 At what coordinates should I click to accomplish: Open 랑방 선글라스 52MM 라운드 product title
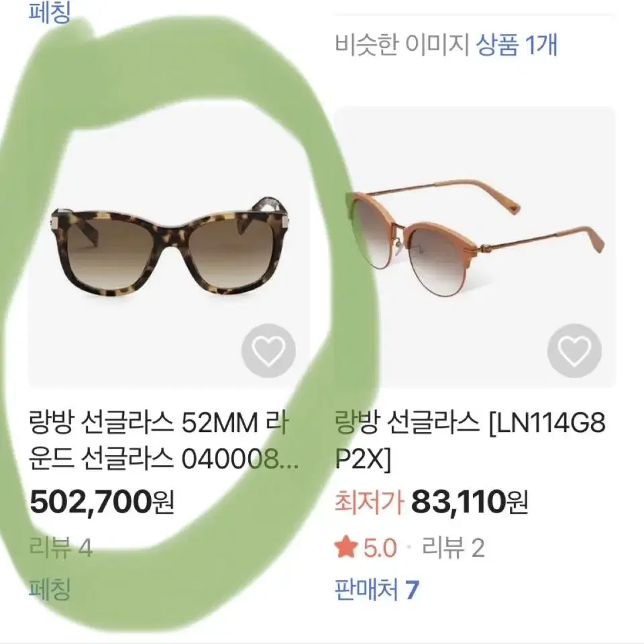click(x=164, y=440)
